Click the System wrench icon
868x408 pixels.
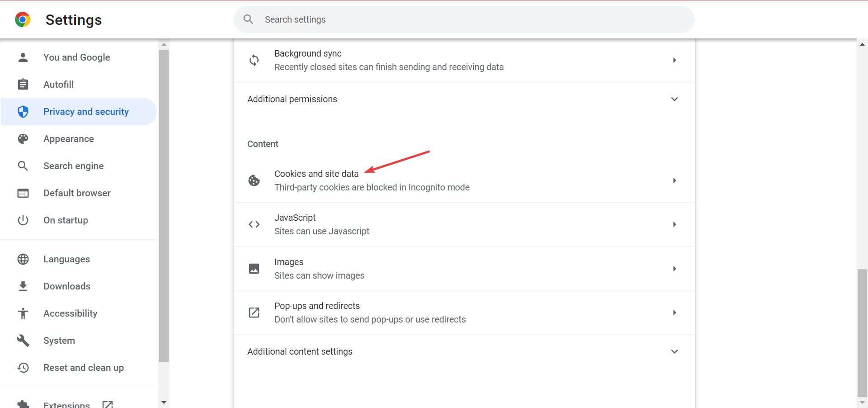click(23, 341)
